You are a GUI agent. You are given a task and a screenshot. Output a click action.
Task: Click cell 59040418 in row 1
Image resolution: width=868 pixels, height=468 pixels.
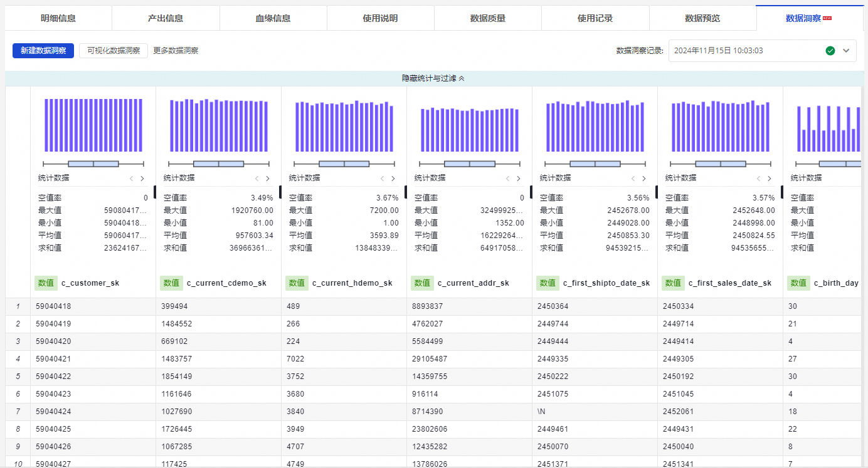click(x=93, y=306)
